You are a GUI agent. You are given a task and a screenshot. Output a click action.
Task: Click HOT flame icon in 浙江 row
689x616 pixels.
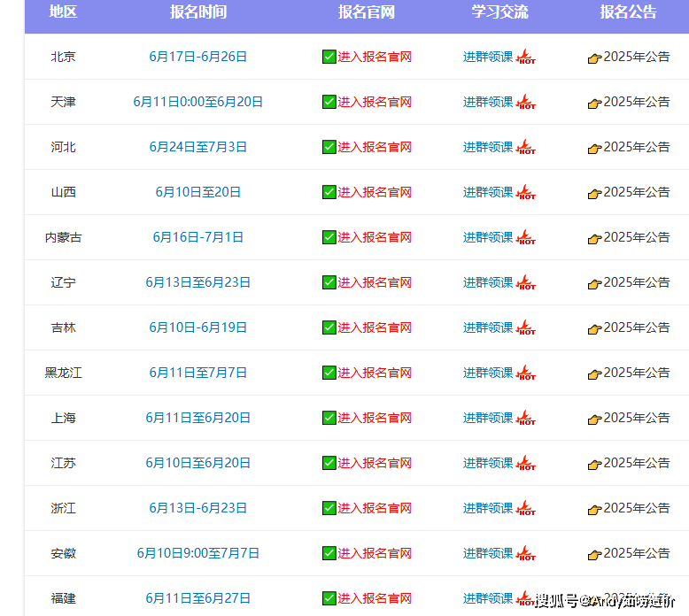click(525, 508)
